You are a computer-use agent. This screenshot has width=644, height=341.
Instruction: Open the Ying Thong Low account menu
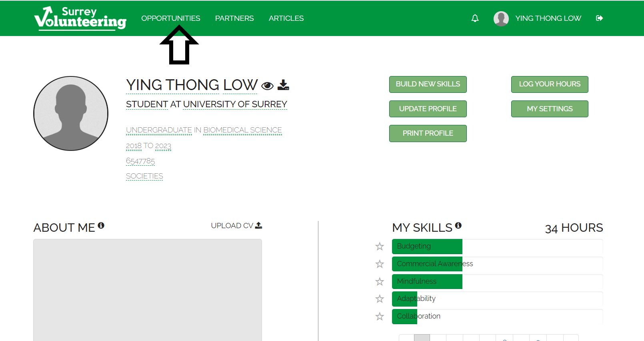click(x=548, y=18)
